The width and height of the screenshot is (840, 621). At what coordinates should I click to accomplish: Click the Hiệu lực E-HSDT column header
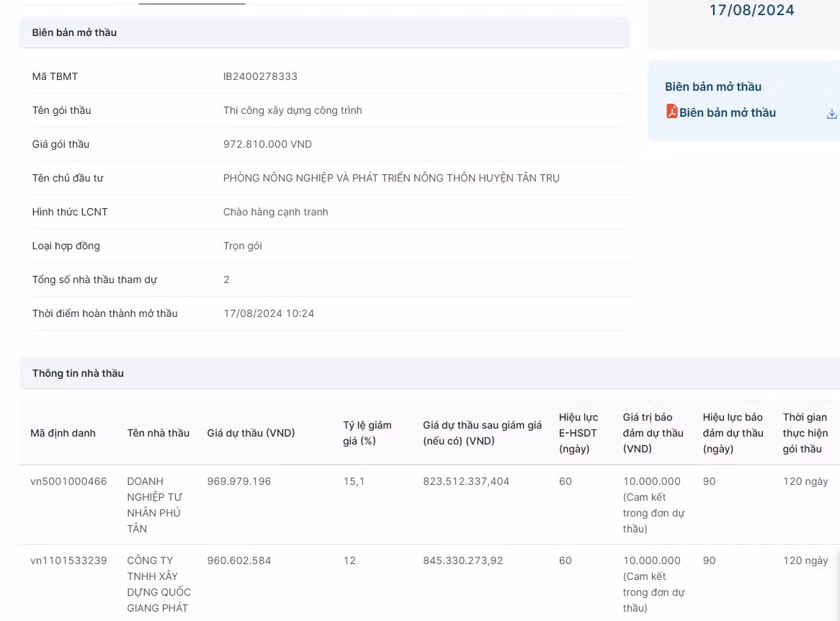(578, 433)
